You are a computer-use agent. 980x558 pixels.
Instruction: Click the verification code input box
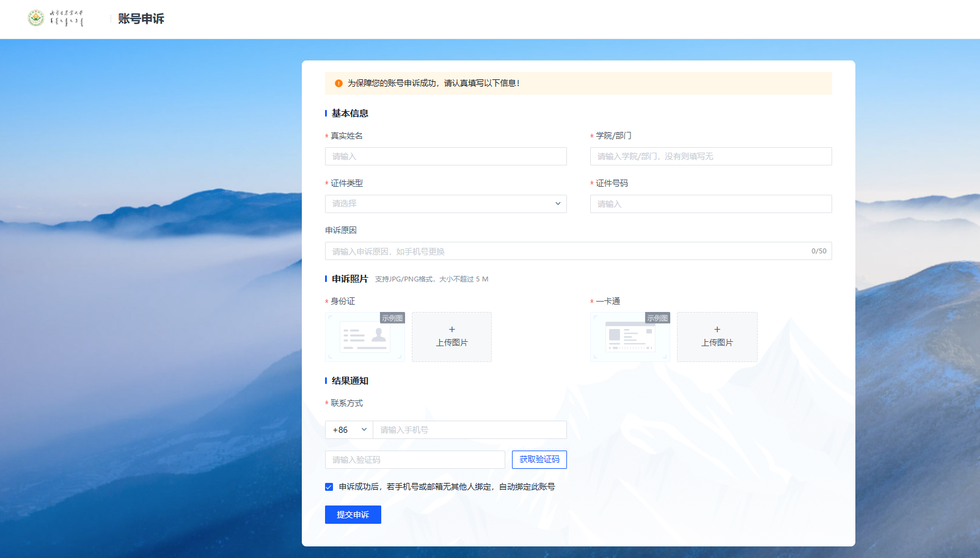pyautogui.click(x=415, y=460)
